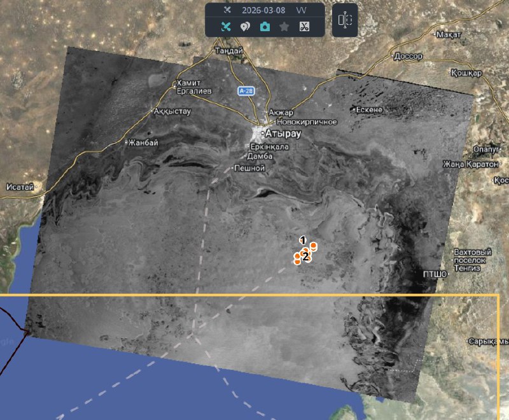Click the location pins marker icon
Screen dimensions: 509x420
point(245,27)
